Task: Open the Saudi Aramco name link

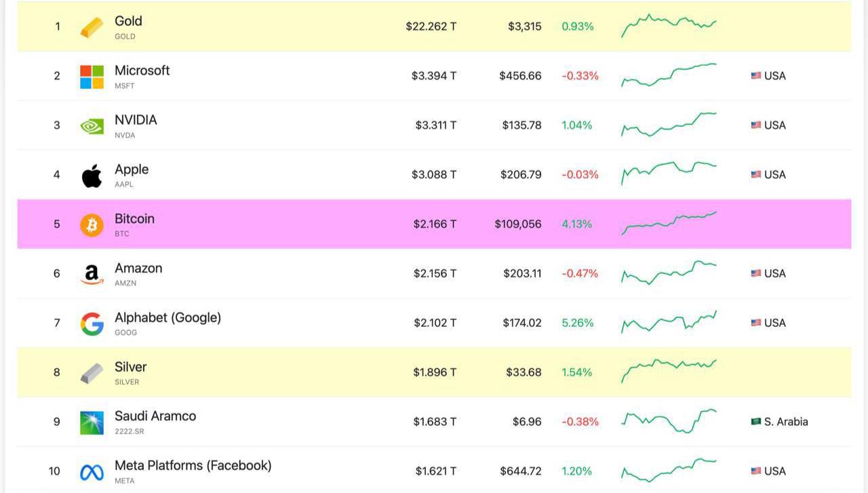Action: (155, 416)
